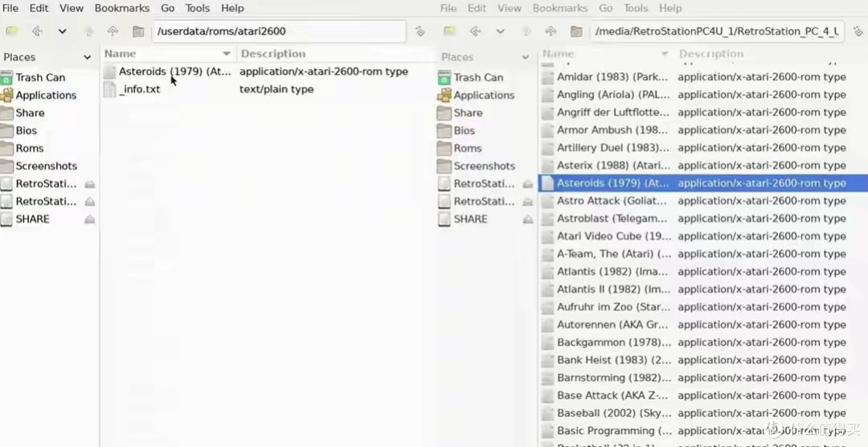Image resolution: width=868 pixels, height=447 pixels.
Task: Expand Places dropdown in right window
Action: coord(525,57)
